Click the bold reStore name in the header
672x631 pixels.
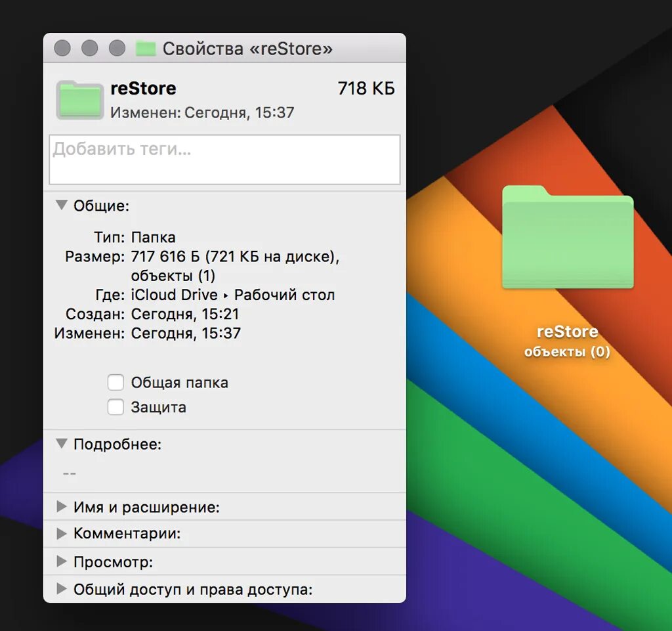(143, 88)
